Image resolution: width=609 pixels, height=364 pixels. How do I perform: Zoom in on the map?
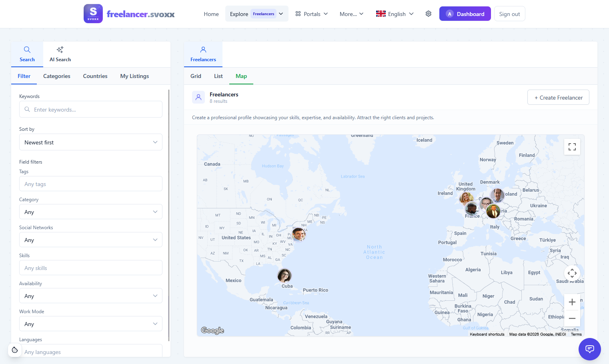(x=572, y=302)
